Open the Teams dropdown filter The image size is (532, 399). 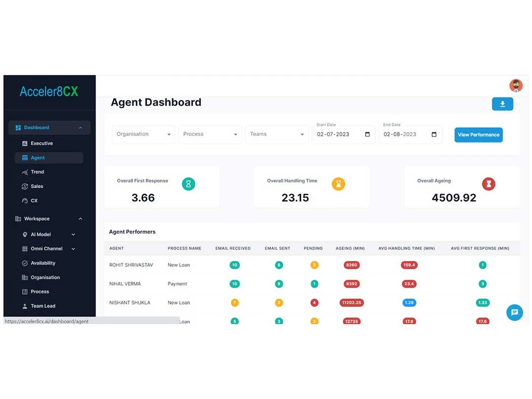click(x=276, y=134)
